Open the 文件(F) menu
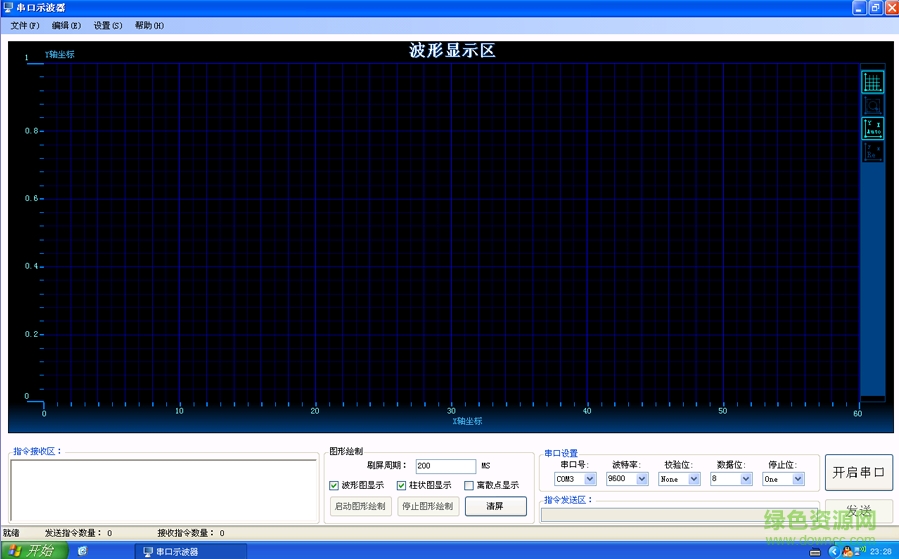 pos(25,25)
